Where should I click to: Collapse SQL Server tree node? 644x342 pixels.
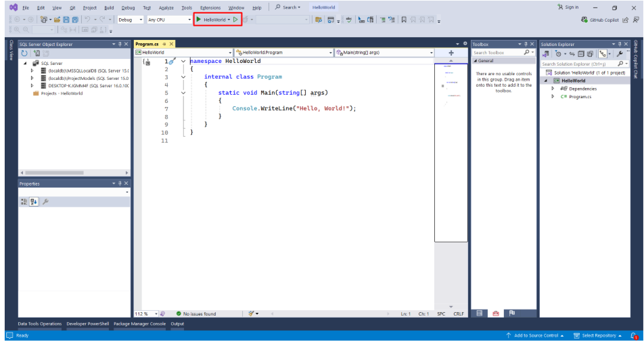pos(26,63)
